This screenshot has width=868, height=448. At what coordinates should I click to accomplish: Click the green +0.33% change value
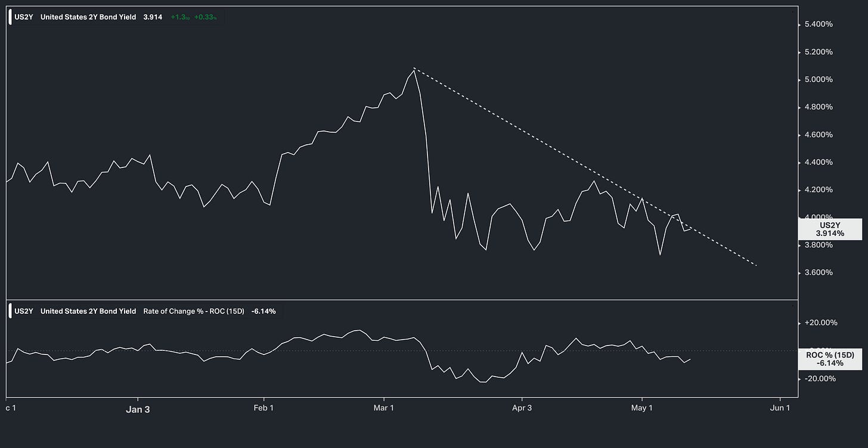tap(206, 17)
